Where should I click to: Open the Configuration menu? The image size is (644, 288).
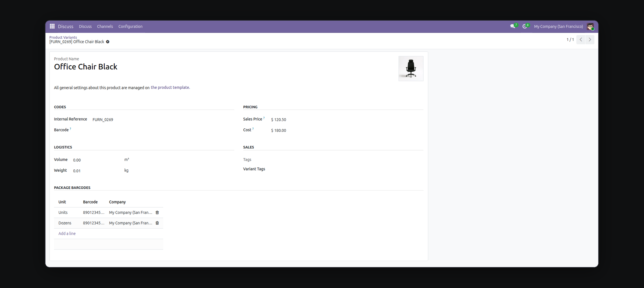pyautogui.click(x=130, y=26)
